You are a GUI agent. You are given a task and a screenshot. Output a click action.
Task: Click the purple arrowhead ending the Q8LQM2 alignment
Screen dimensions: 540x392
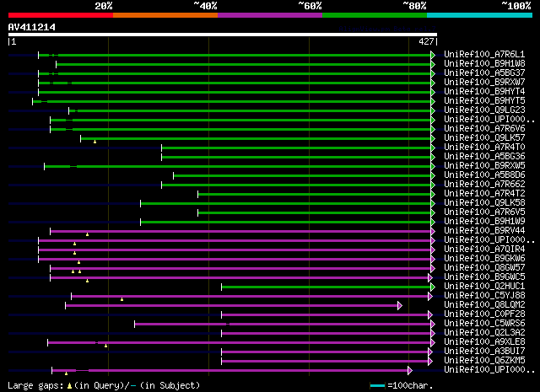tap(400, 306)
